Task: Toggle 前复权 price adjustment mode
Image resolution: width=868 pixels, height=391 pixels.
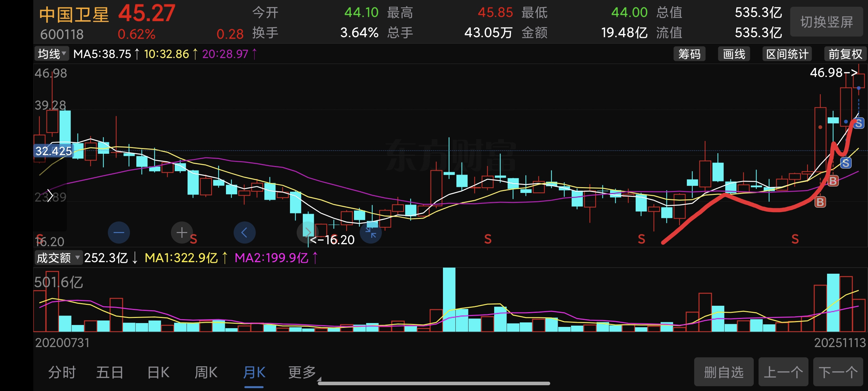Action: [845, 54]
